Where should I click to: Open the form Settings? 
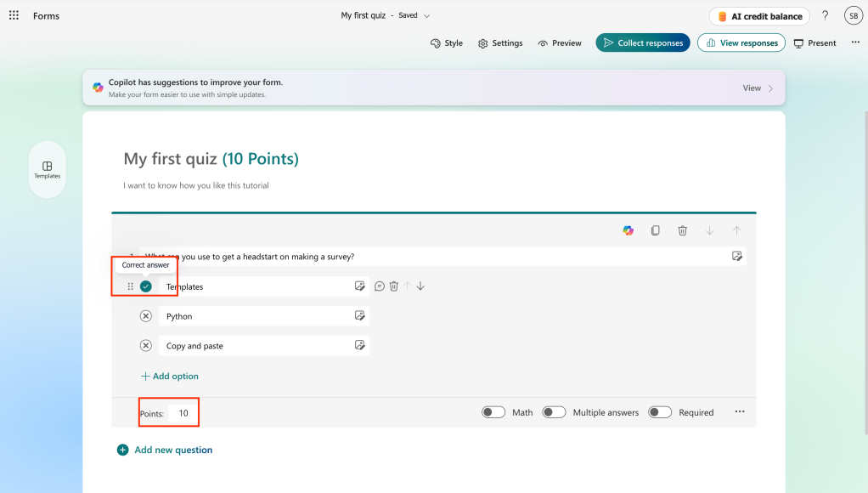[500, 42]
